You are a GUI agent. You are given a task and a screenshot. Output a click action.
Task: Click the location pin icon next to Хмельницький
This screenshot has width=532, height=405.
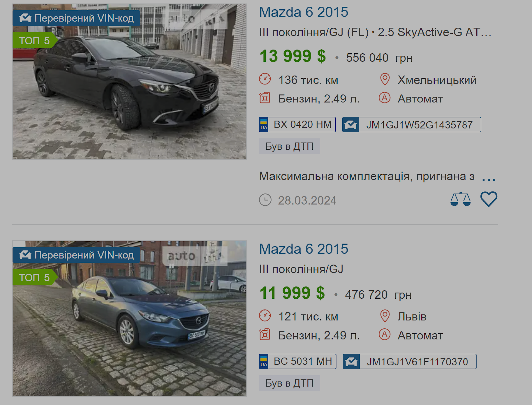pos(385,79)
